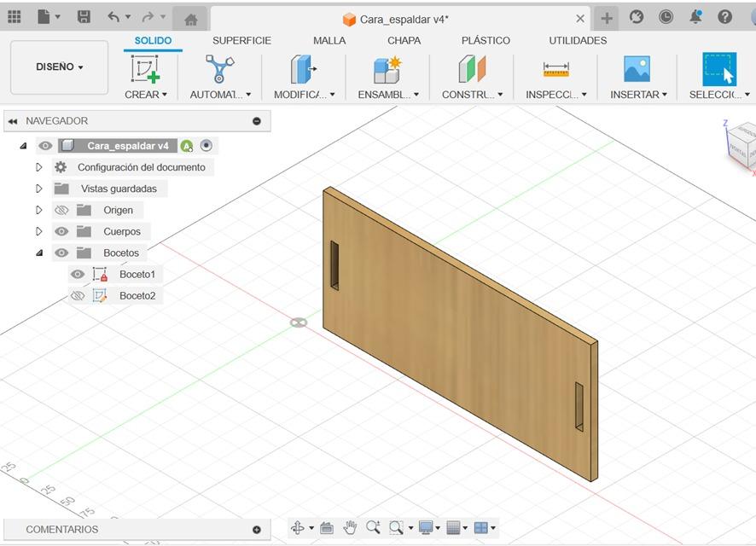
Task: Open the INSPECCIONAR dropdown menu
Action: [556, 95]
